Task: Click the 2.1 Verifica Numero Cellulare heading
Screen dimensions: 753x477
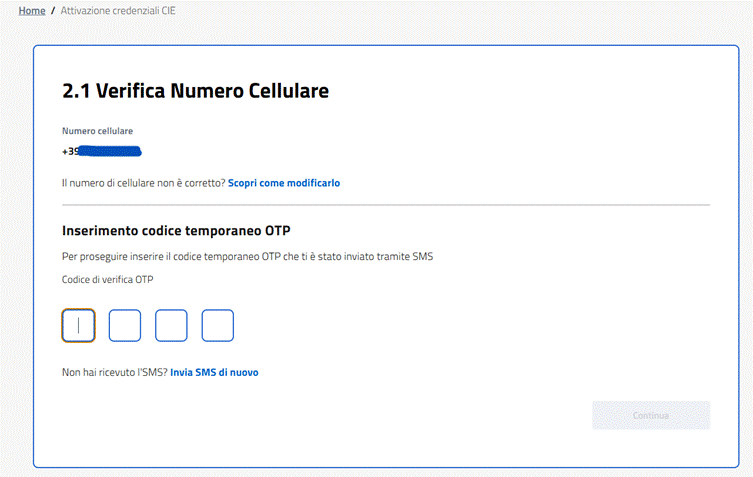Action: (195, 91)
